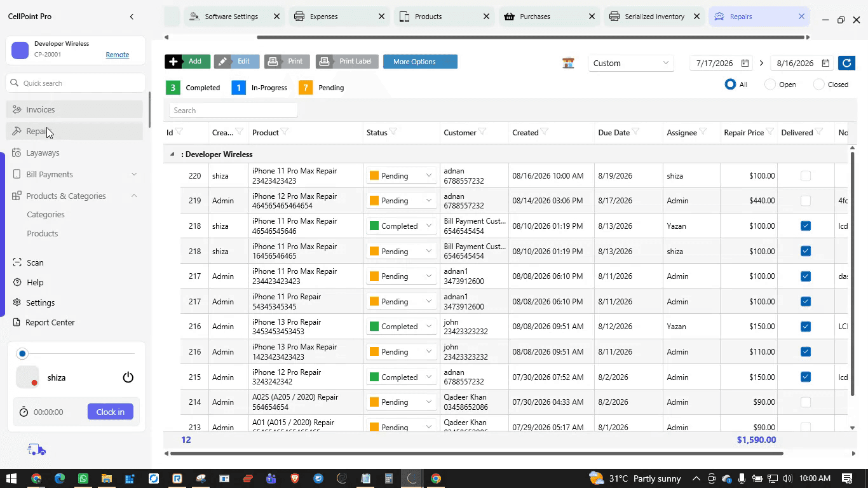Check Delivered for repair 219

click(806, 201)
